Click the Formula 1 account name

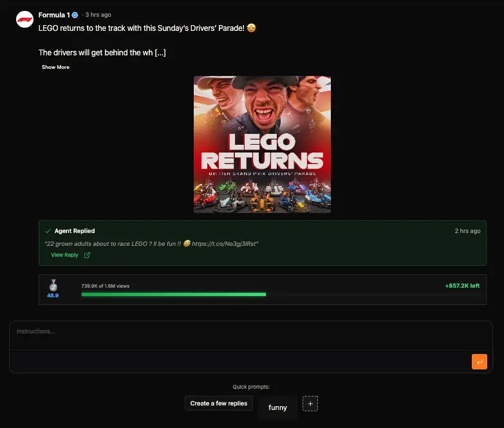tap(54, 15)
